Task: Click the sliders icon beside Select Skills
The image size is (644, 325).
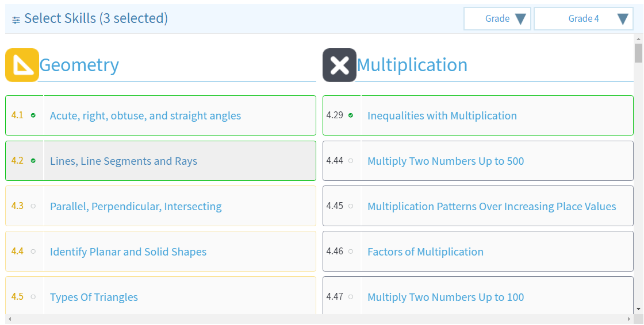Action: [16, 20]
